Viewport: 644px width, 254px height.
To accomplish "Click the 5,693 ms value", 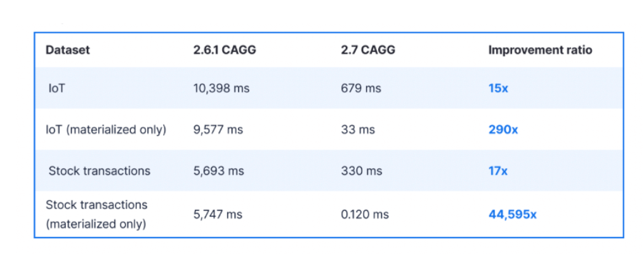I will pyautogui.click(x=218, y=170).
